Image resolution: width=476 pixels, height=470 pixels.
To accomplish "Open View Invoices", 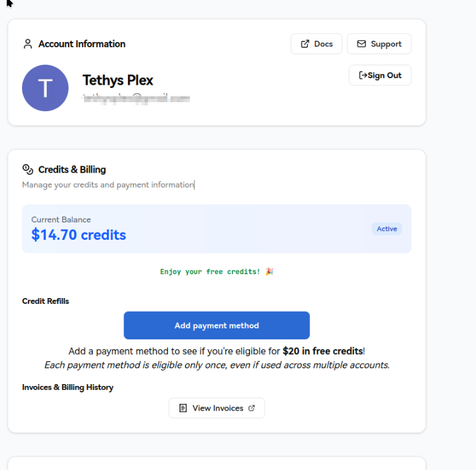I will 217,408.
